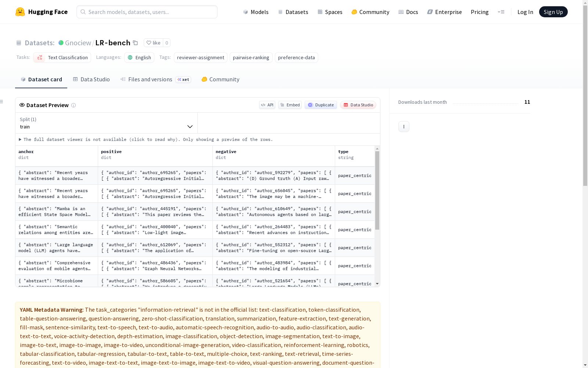Image resolution: width=588 pixels, height=368 pixels.
Task: Click the anchor cell starting "Semantic relations"
Action: coord(57,230)
